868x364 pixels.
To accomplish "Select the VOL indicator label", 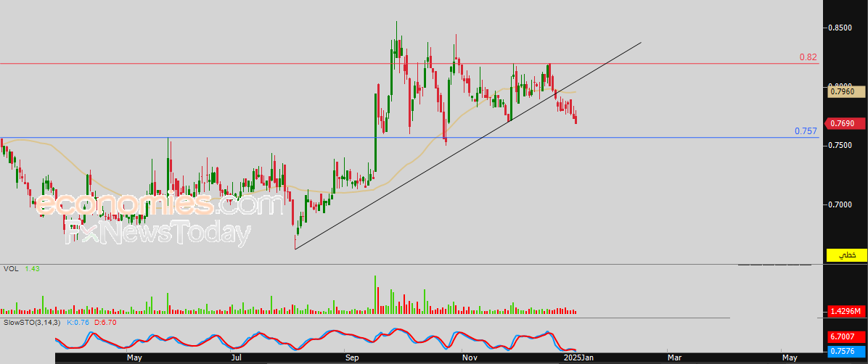I will [x=11, y=269].
